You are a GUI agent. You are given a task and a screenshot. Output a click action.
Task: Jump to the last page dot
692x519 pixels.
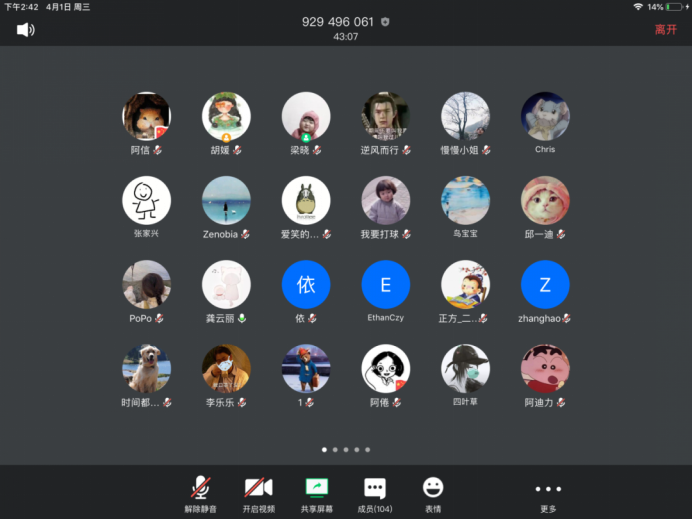(x=368, y=450)
